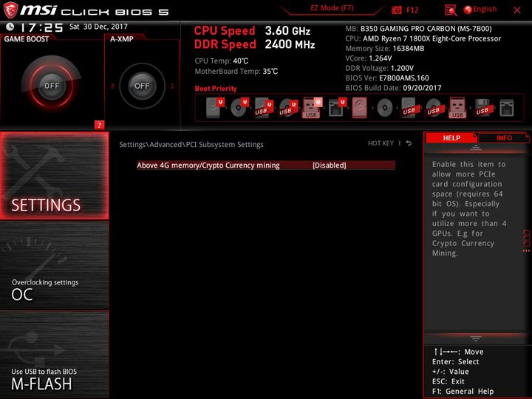532x399 pixels.
Task: Click the Boot Priority heading
Action: tap(216, 89)
